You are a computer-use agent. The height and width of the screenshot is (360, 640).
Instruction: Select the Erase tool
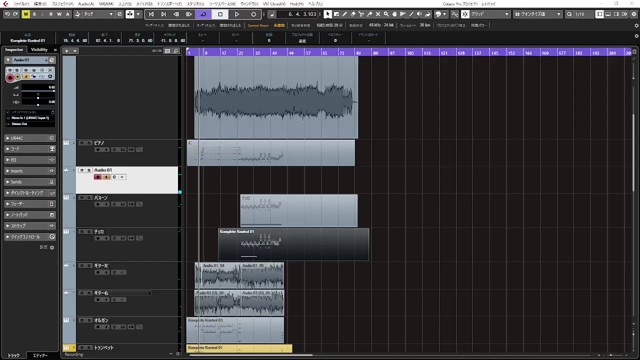point(353,14)
